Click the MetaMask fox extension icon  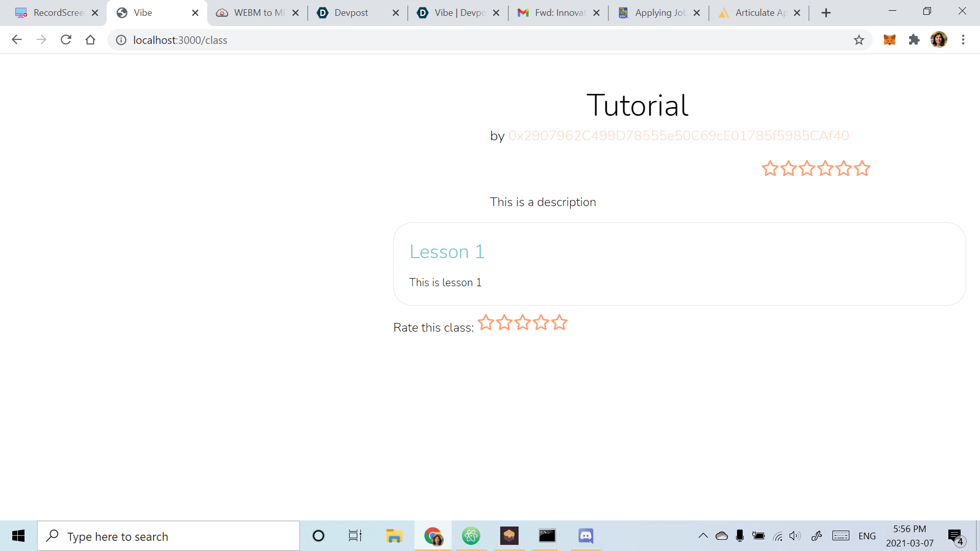890,40
